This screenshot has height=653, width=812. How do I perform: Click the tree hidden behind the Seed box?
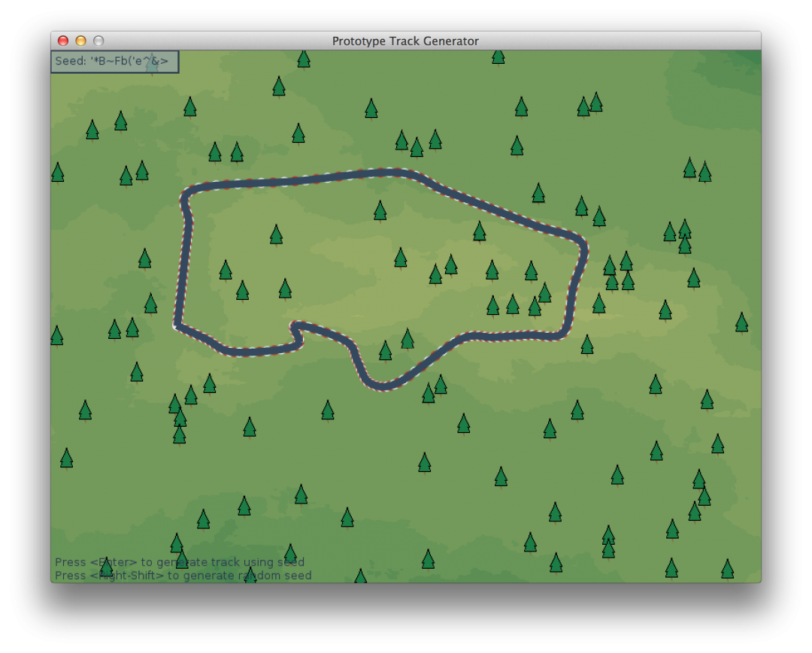point(153,65)
